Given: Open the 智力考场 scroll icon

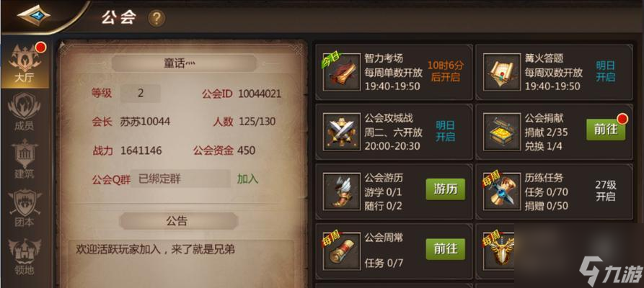Looking at the screenshot, I should tap(341, 72).
